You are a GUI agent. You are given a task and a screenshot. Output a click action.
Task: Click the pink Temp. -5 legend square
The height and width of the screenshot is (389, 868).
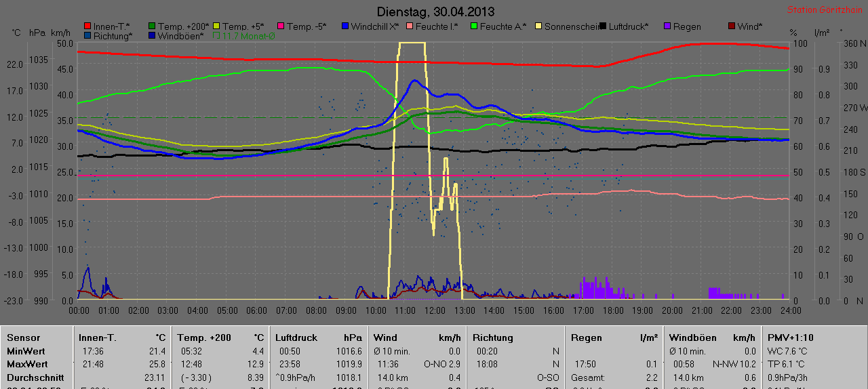point(280,26)
